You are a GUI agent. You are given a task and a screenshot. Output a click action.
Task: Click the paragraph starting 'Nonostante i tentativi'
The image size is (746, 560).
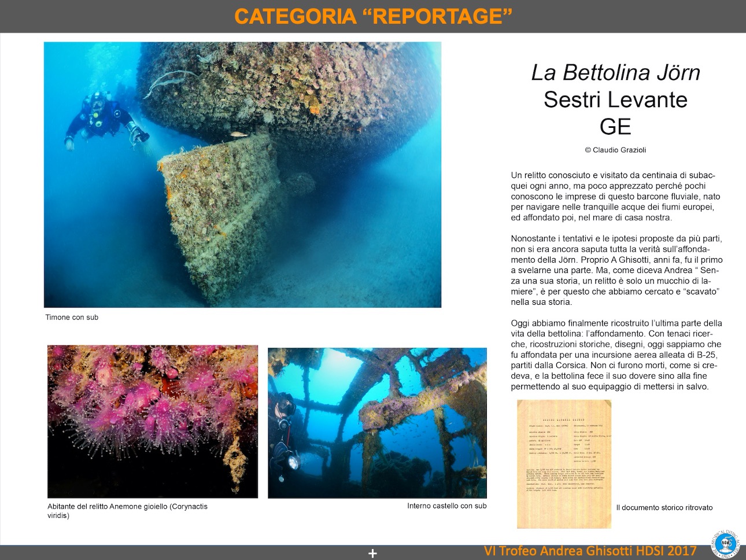pyautogui.click(x=615, y=270)
